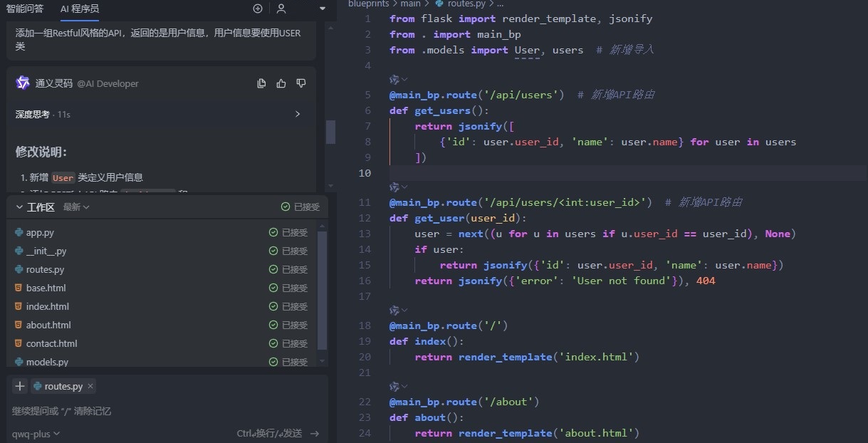Switch to the AI 程序员 tab
The image size is (868, 443).
pyautogui.click(x=79, y=9)
